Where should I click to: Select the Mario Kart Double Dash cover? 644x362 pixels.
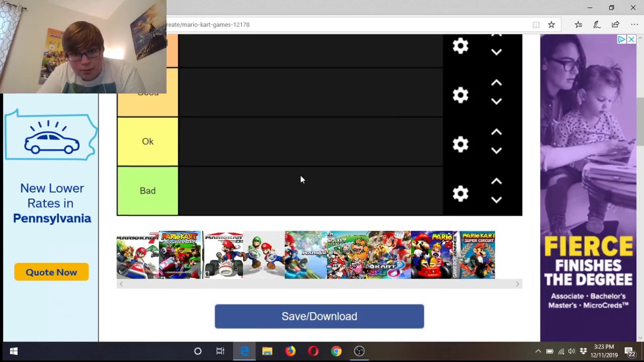(180, 255)
